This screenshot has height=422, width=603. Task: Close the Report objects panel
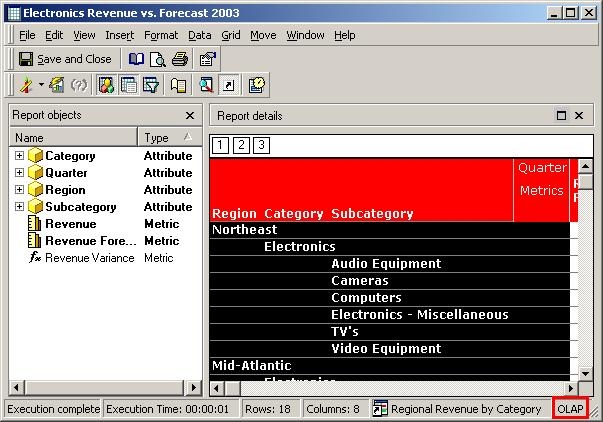pos(190,116)
